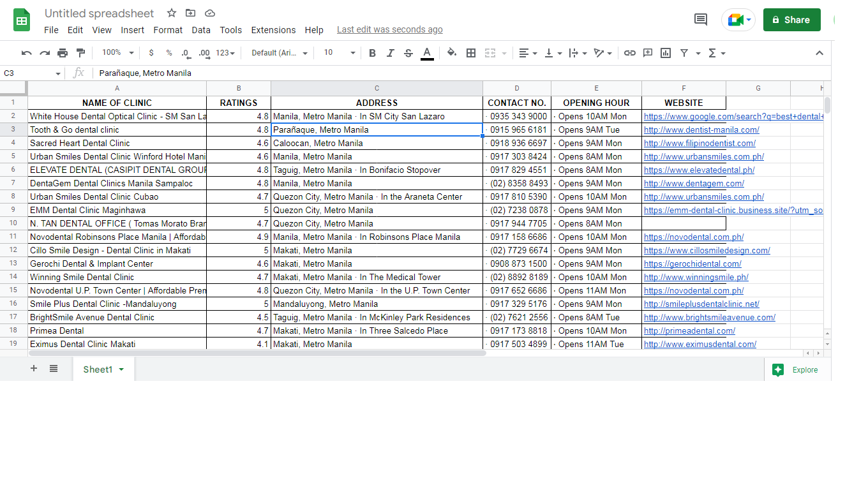Screen dimensions: 868x490
Task: Open the Tools menu
Action: tap(231, 30)
